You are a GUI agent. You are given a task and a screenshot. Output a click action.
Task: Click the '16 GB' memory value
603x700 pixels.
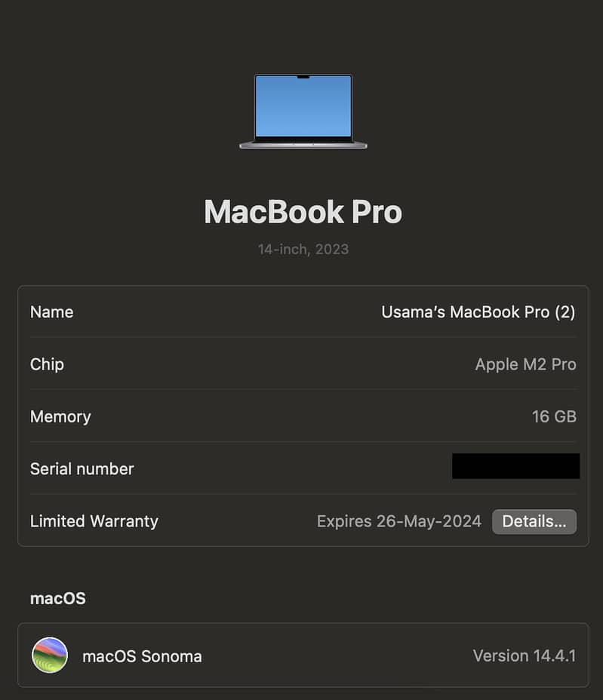coord(554,416)
